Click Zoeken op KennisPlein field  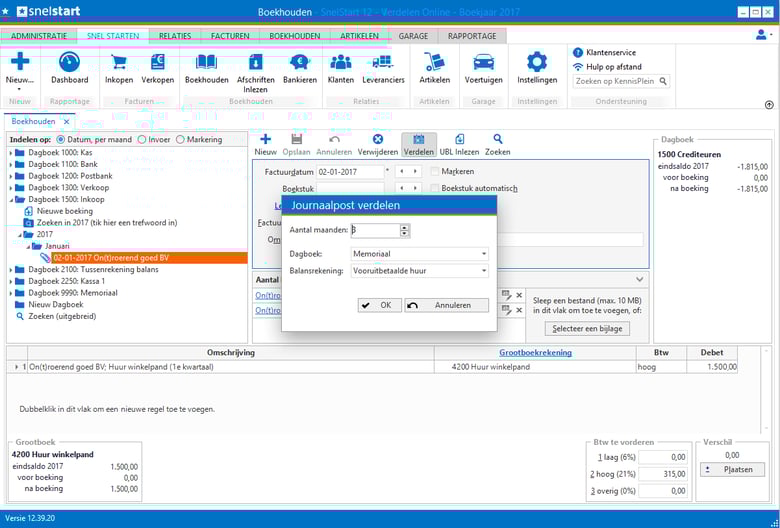tap(616, 81)
